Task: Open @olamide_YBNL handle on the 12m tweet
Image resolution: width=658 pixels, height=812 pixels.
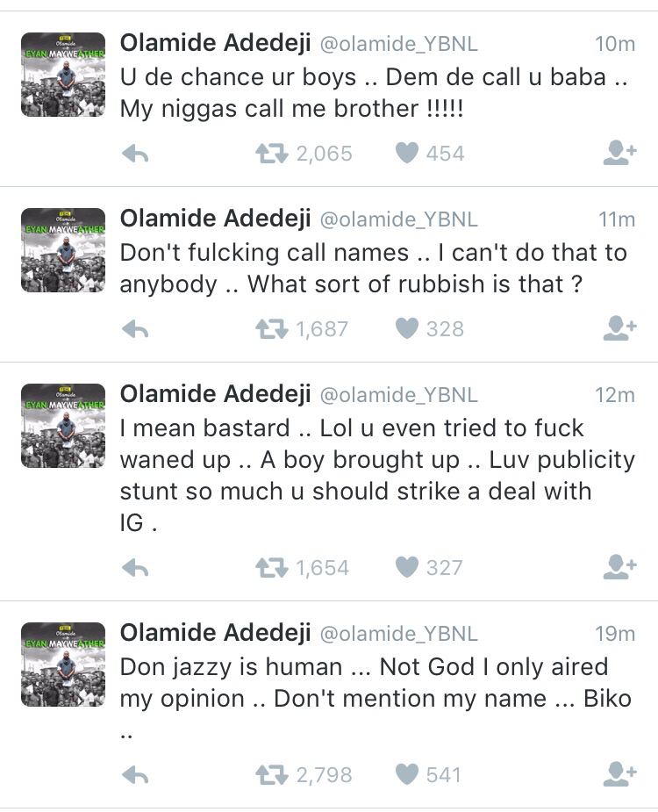Action: [398, 395]
